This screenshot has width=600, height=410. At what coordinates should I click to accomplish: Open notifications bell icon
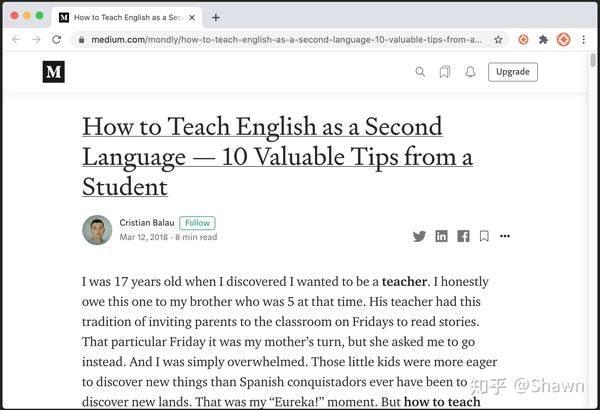[470, 72]
